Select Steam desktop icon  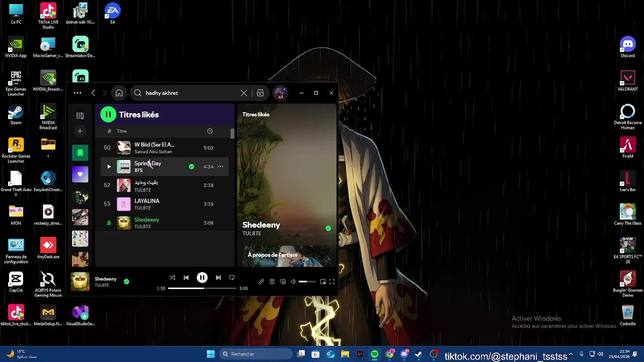pyautogui.click(x=16, y=115)
